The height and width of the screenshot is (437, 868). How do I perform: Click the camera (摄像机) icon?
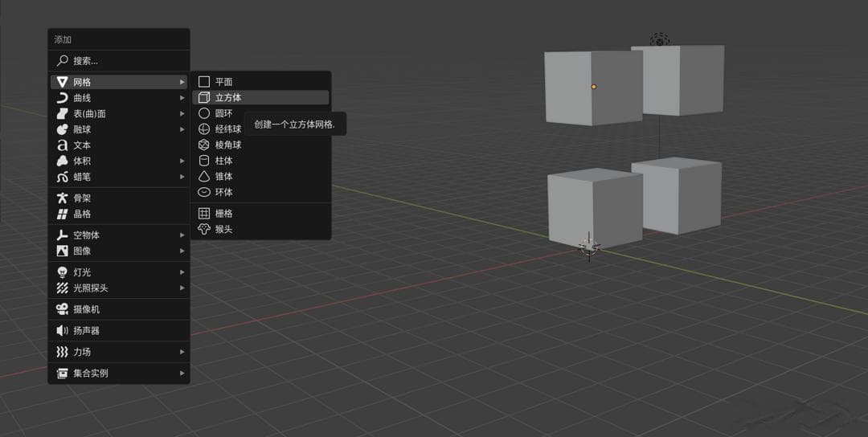[x=62, y=309]
